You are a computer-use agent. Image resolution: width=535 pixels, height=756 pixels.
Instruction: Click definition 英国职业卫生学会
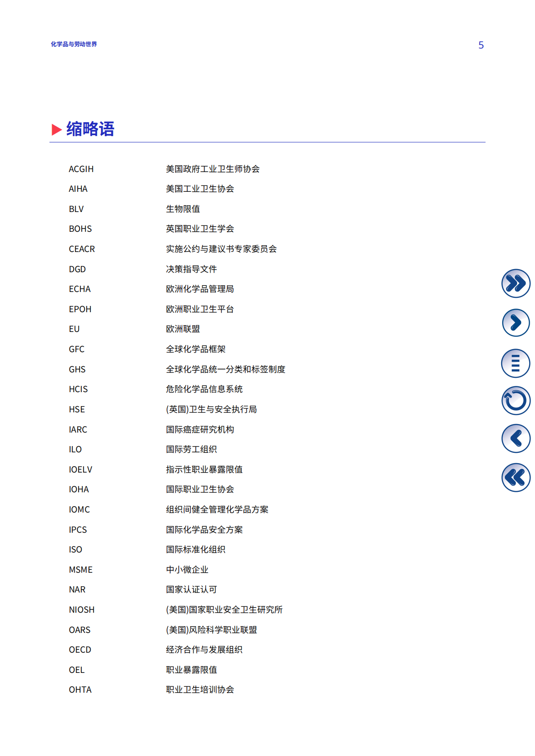[x=200, y=229]
